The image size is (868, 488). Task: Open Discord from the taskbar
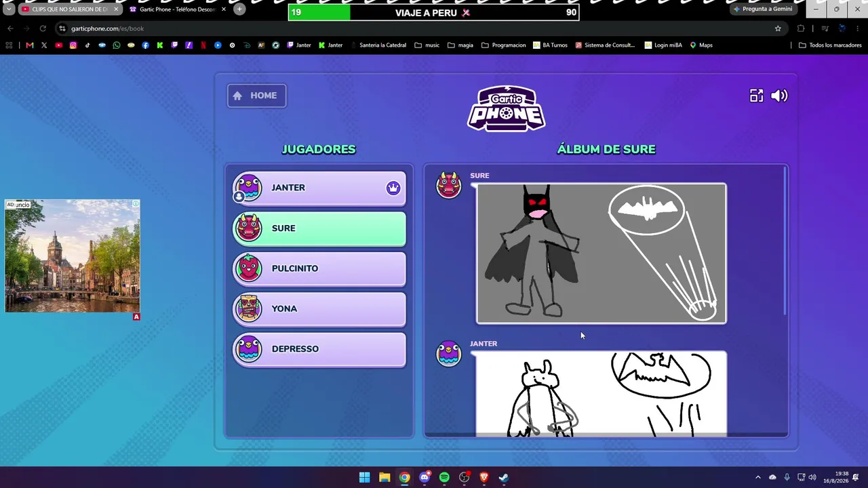[x=425, y=477]
